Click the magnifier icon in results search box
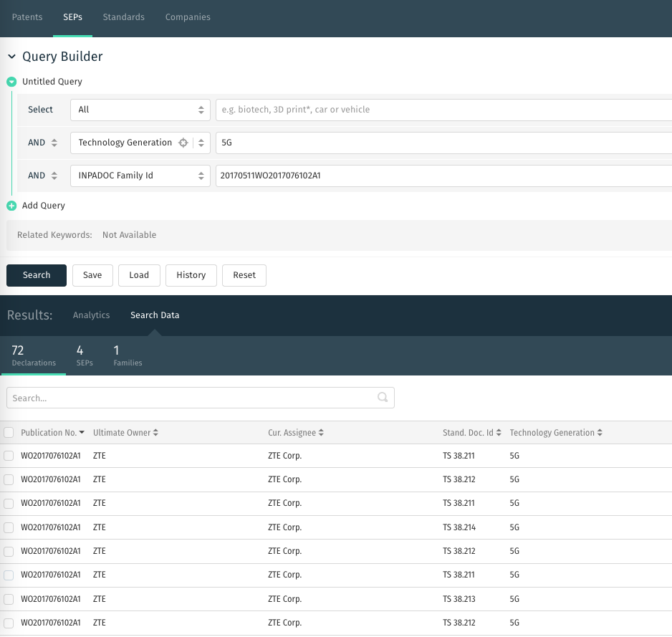This screenshot has width=672, height=637. pos(383,398)
